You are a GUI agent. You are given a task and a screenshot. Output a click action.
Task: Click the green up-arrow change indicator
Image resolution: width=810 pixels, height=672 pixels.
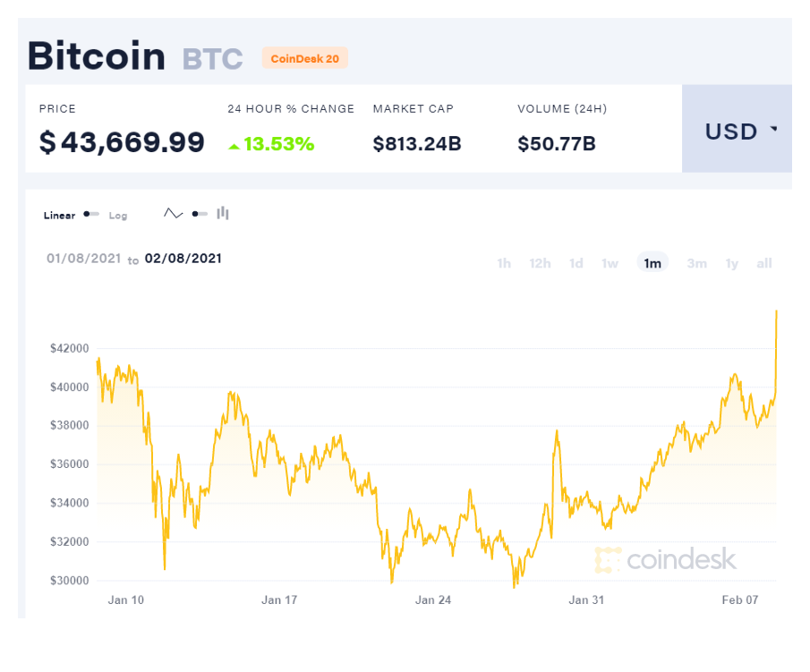click(234, 145)
